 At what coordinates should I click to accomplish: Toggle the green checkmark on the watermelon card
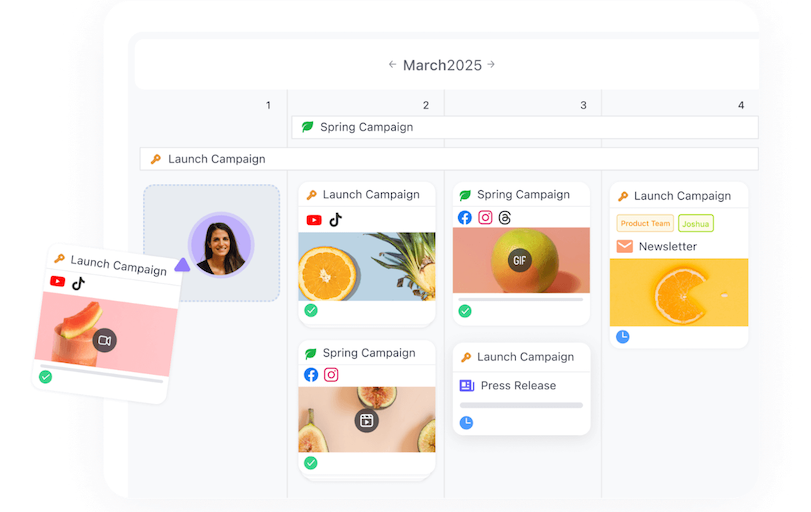point(45,377)
